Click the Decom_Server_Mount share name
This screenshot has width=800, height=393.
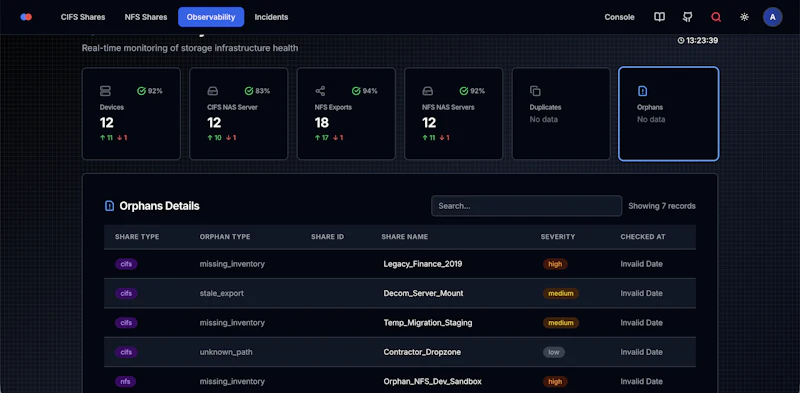(423, 293)
